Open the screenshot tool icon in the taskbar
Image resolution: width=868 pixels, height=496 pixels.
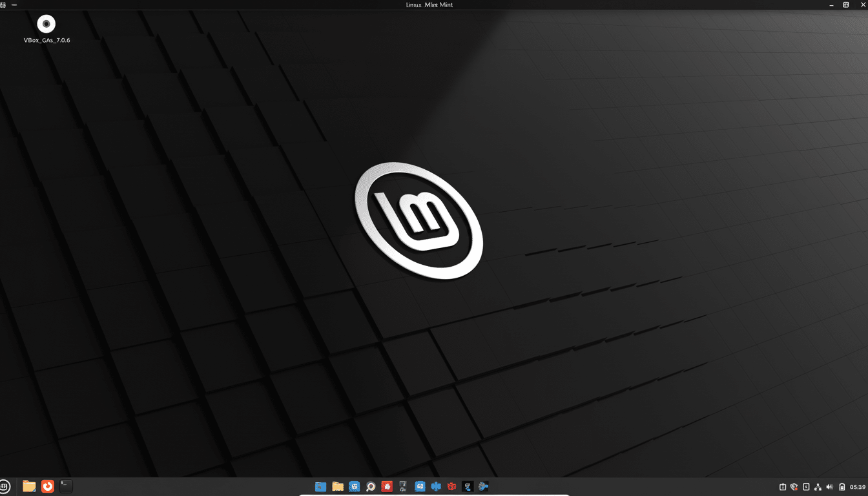[404, 486]
